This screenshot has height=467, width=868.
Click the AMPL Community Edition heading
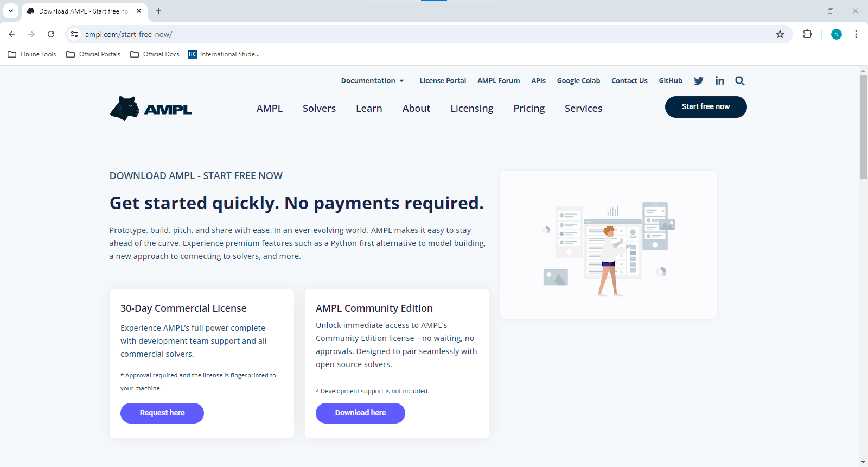(374, 308)
